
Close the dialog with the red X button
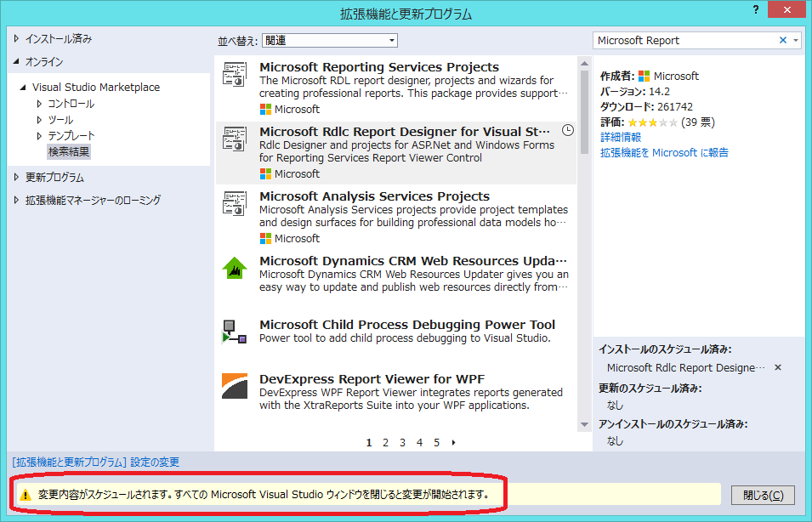point(786,9)
